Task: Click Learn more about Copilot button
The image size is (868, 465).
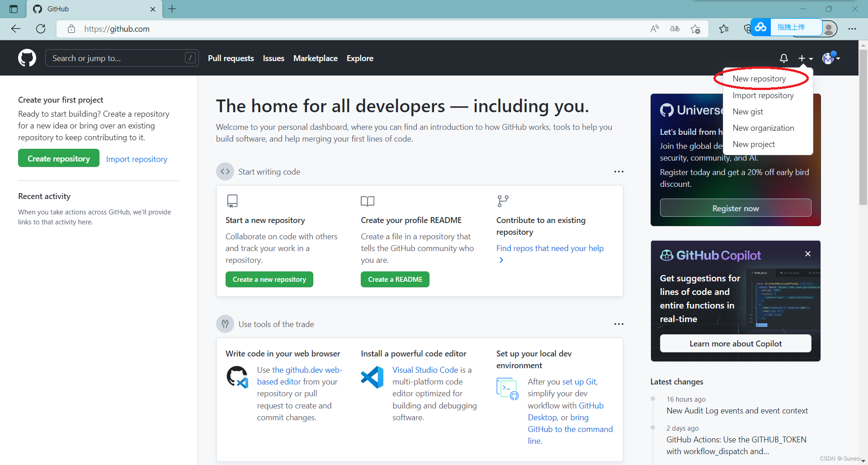Action: click(736, 344)
